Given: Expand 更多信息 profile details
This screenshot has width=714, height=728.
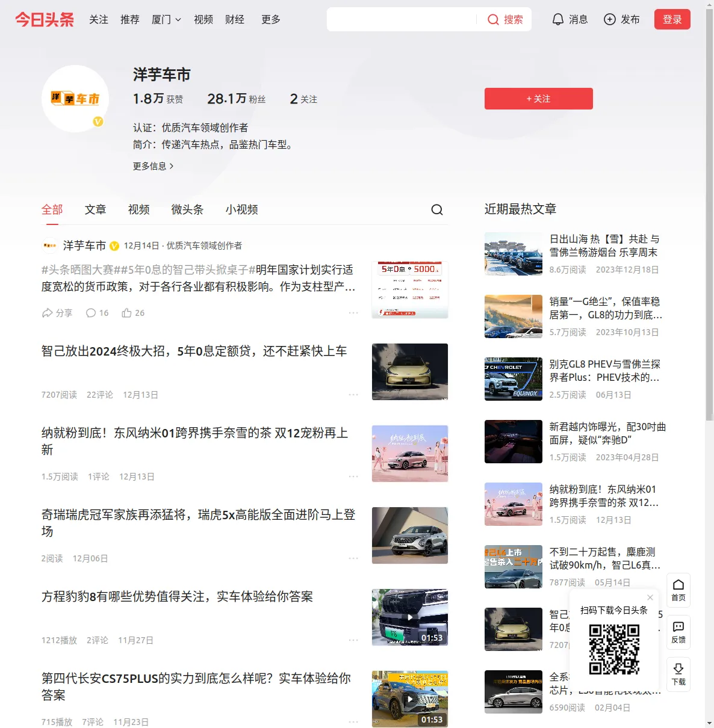Looking at the screenshot, I should tap(154, 166).
